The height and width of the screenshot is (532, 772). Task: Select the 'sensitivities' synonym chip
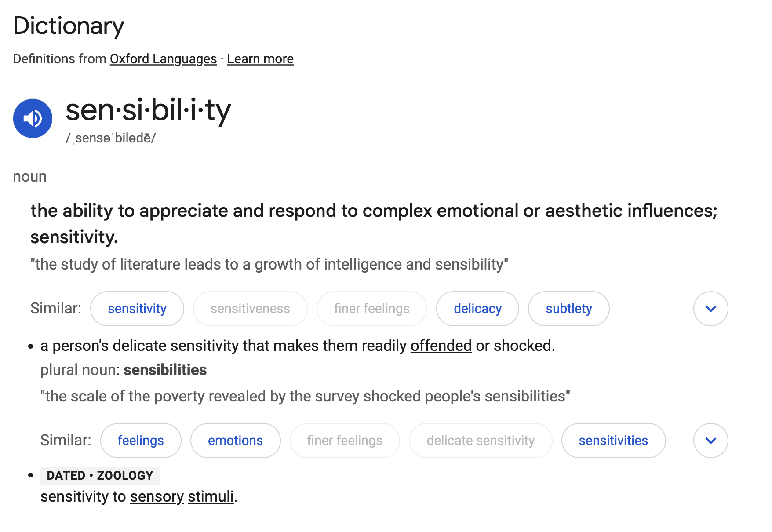tap(613, 441)
